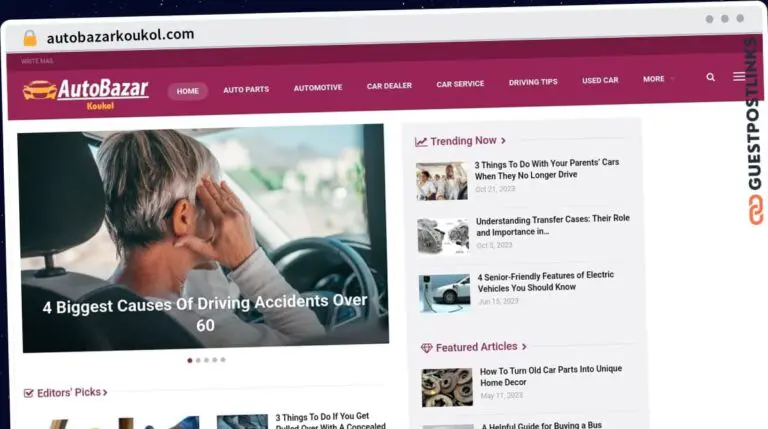The height and width of the screenshot is (429, 768).
Task: Click the HOME navigation pill
Action: pos(188,91)
